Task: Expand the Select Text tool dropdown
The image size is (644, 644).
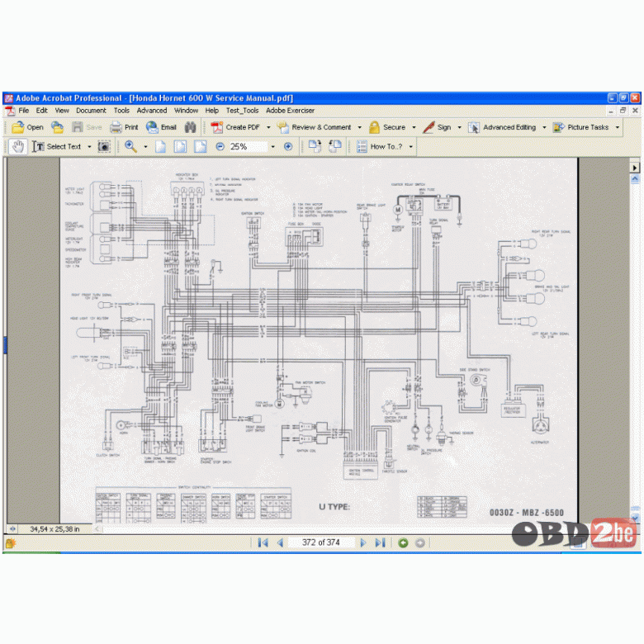Action: click(x=89, y=147)
